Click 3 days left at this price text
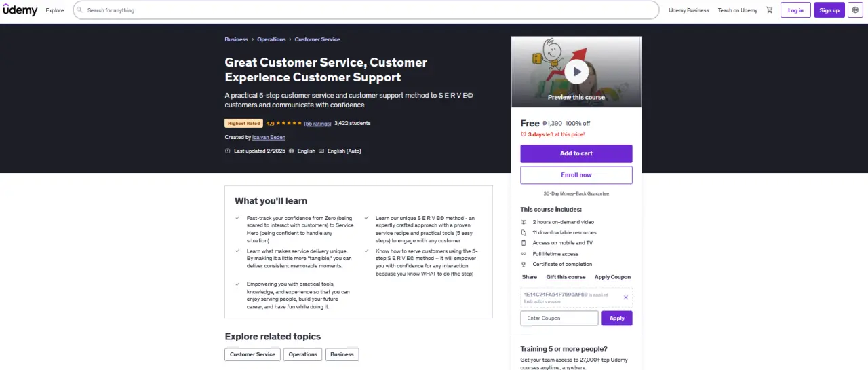 click(556, 134)
